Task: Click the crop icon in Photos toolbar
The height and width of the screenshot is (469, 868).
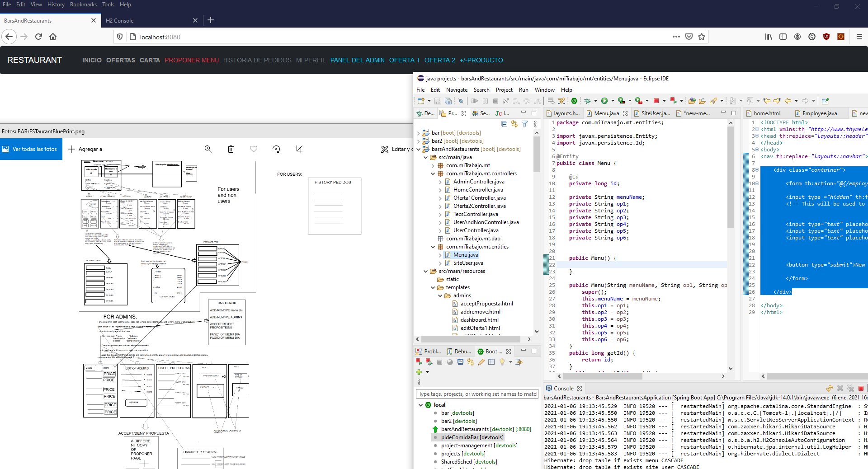Action: (x=299, y=149)
